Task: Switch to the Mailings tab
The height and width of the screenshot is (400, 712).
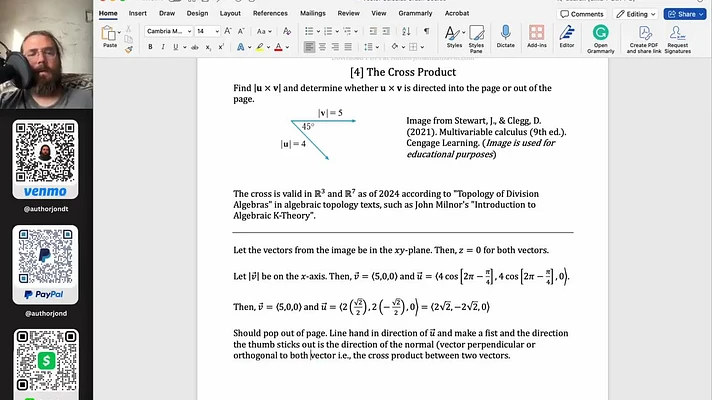Action: click(x=312, y=13)
